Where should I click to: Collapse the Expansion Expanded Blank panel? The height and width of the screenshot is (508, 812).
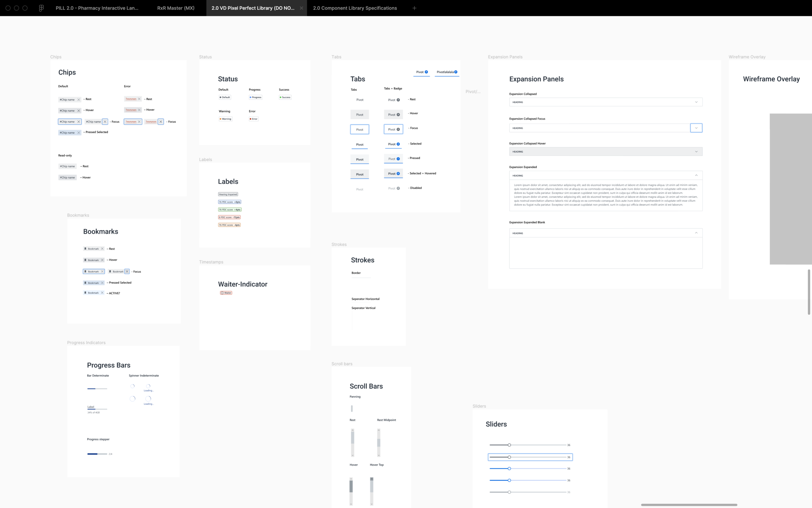696,233
